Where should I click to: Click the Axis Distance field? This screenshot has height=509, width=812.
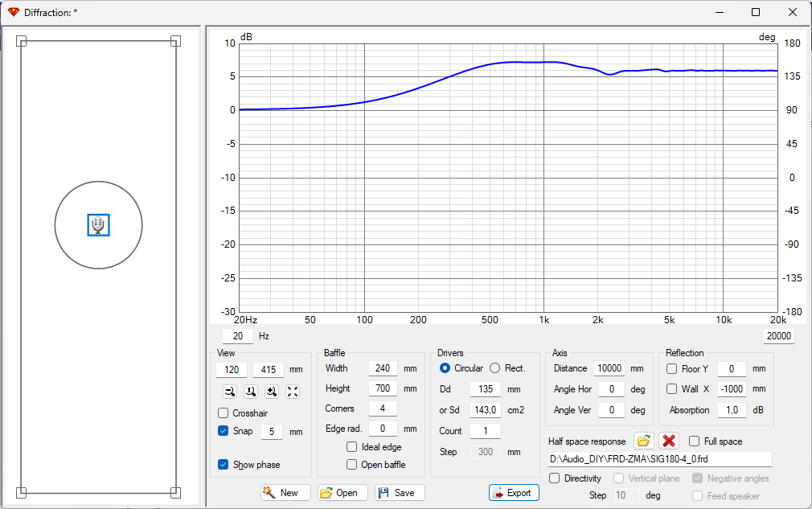[x=609, y=368]
